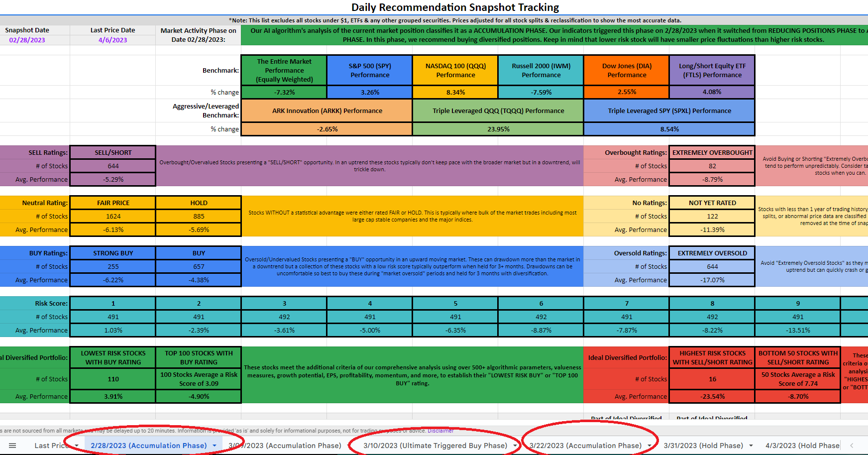Click the Russell 2000 (IWM) Performance cell
The image size is (868, 455).
coord(541,70)
